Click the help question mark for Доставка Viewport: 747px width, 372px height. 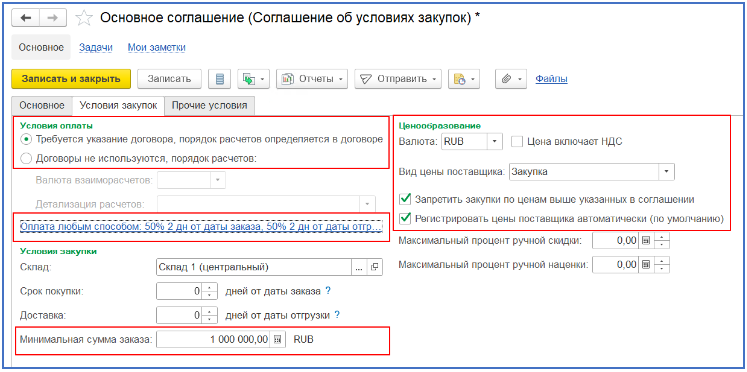[337, 314]
